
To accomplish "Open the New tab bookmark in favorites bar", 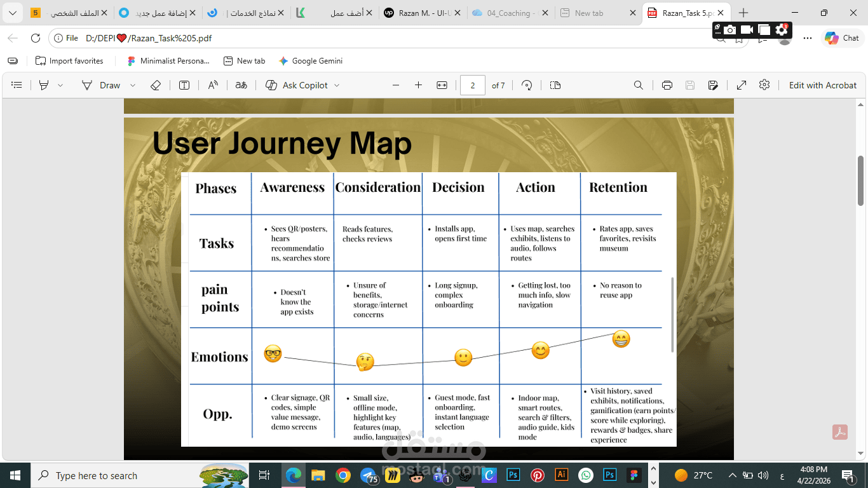I will pyautogui.click(x=244, y=61).
